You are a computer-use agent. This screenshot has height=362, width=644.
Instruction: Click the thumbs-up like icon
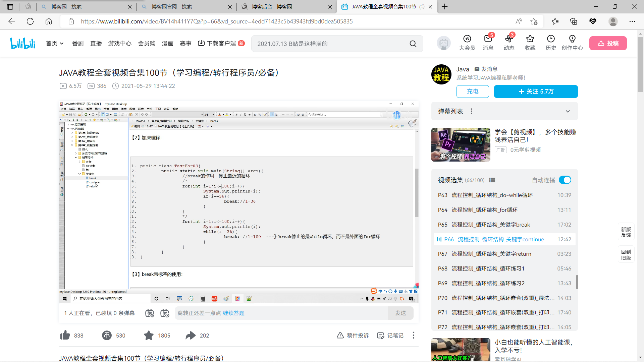click(x=65, y=335)
